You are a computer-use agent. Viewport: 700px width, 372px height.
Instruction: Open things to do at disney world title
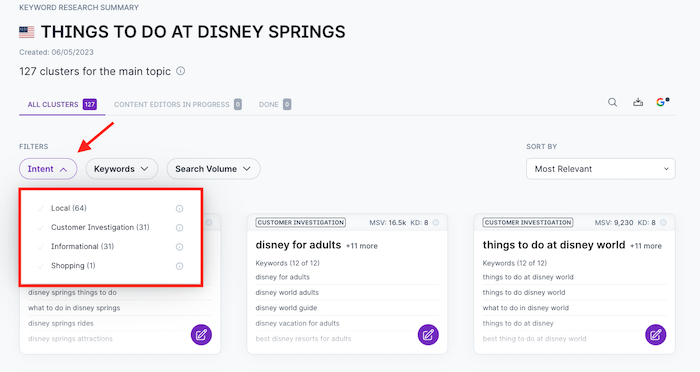pos(554,245)
